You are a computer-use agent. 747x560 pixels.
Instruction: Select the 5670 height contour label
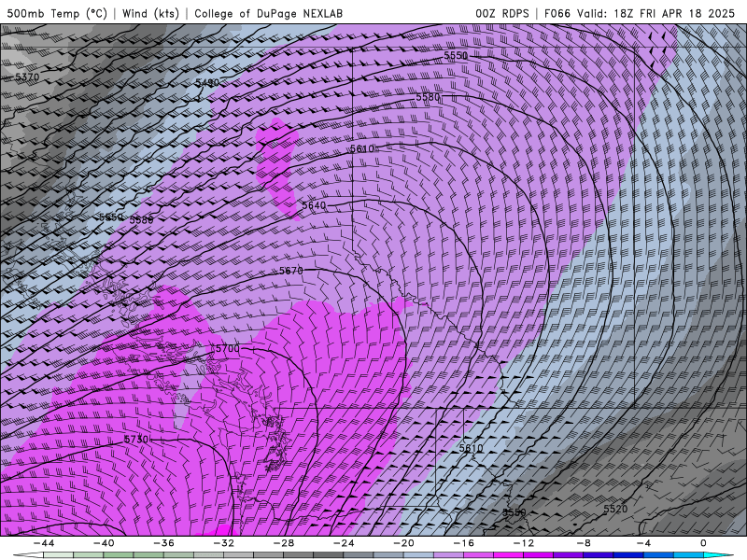coord(291,271)
